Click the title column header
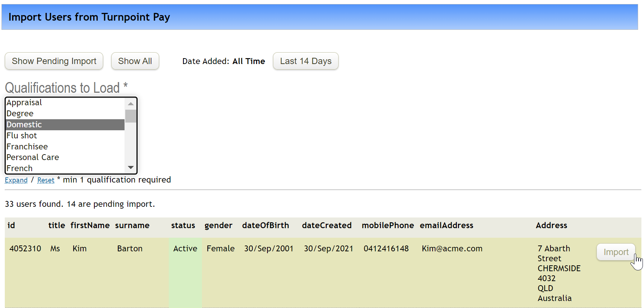Image resolution: width=644 pixels, height=308 pixels. click(57, 226)
